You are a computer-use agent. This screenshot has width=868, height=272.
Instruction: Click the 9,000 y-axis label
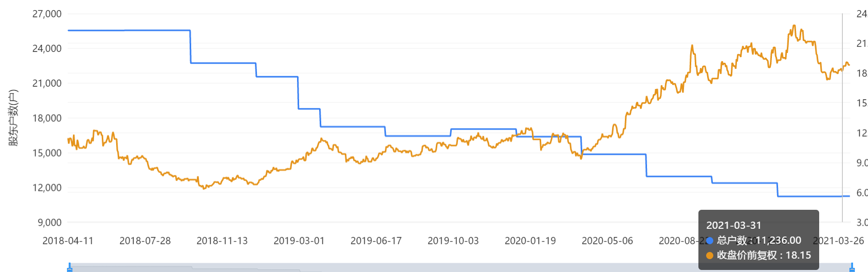49,222
